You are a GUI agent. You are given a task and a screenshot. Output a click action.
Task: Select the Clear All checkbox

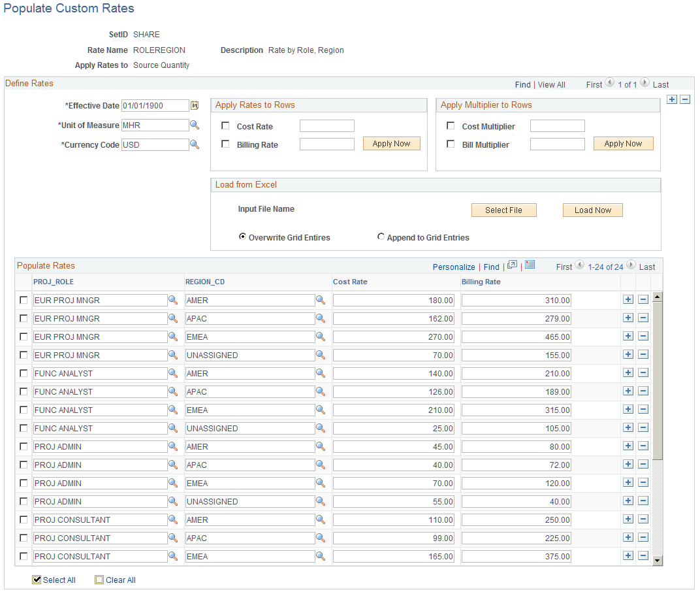pos(99,579)
